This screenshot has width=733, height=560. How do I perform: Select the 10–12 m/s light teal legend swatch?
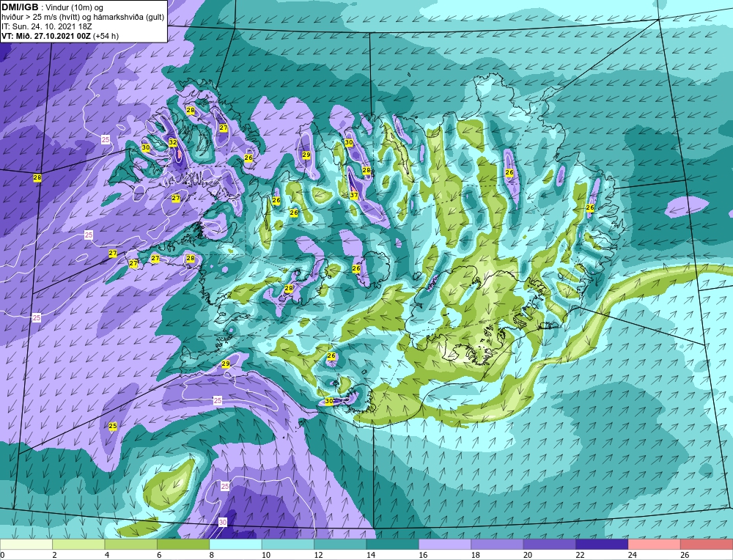(x=288, y=544)
